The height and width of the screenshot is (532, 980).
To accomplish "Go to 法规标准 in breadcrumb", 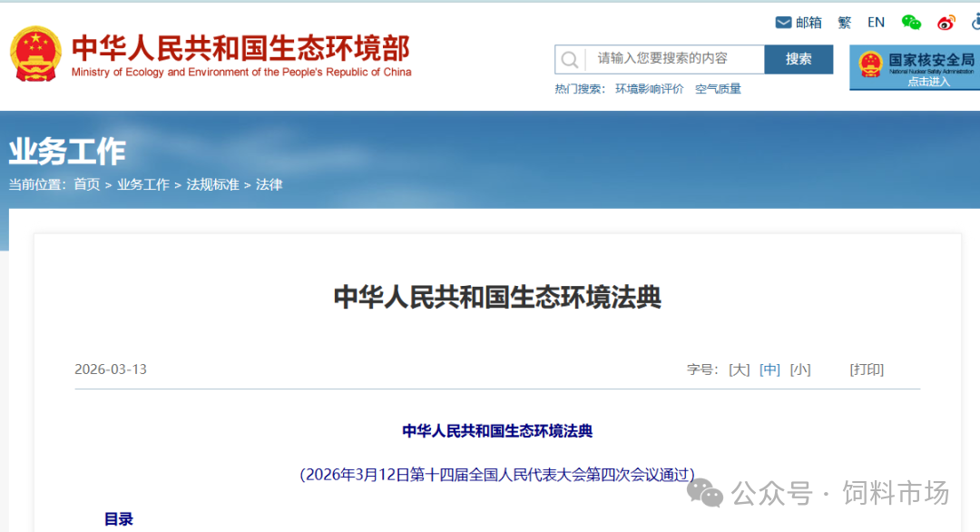I will (212, 184).
